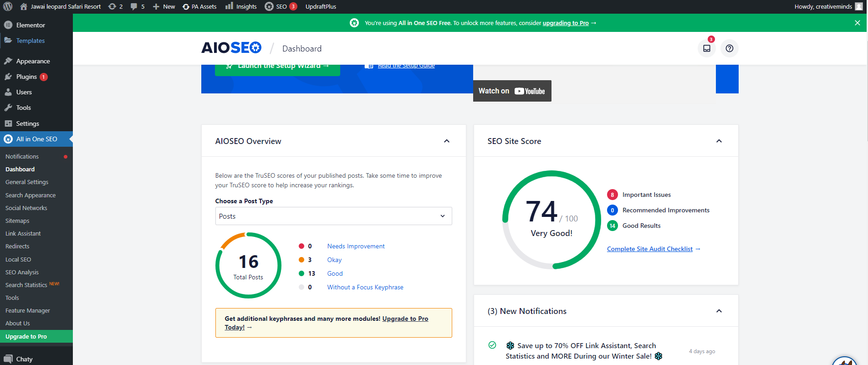
Task: Open the updates icon showing 2
Action: 116,6
